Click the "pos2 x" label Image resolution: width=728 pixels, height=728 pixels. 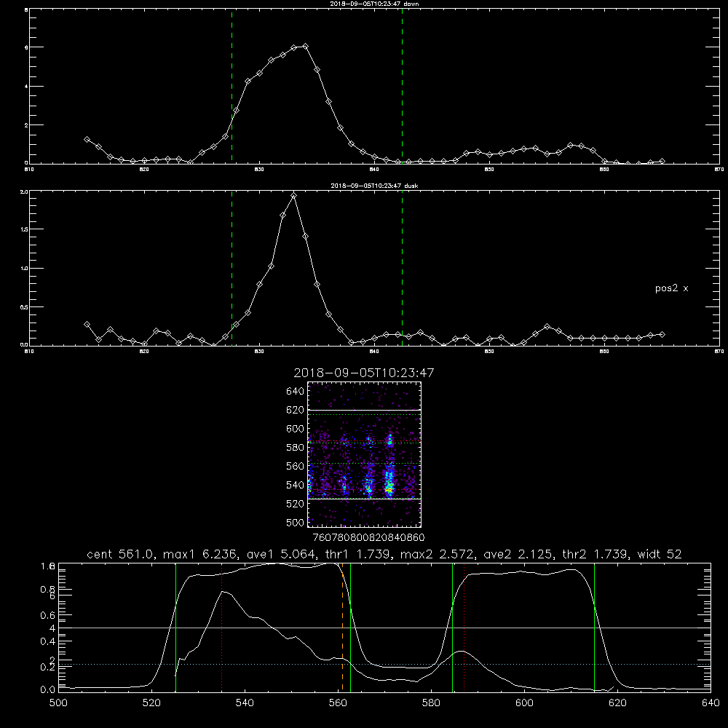671,288
